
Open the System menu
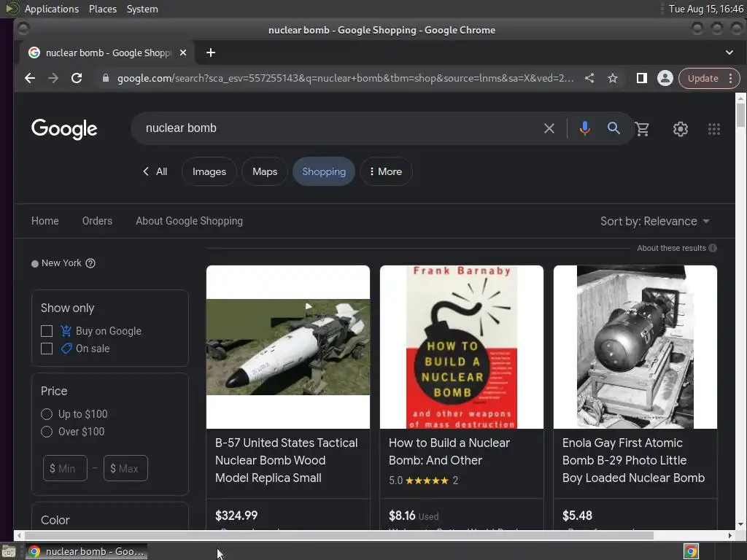coord(142,9)
